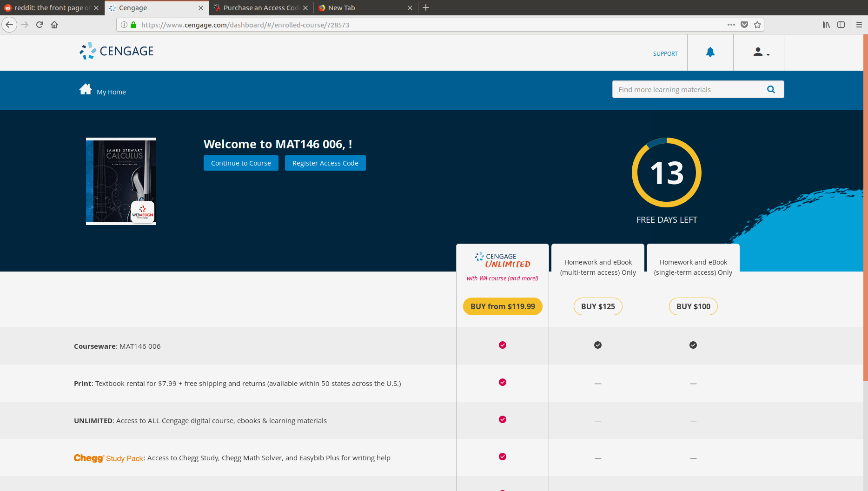
Task: Click the 'Welcome to MAT146 006' heading
Action: (x=278, y=144)
